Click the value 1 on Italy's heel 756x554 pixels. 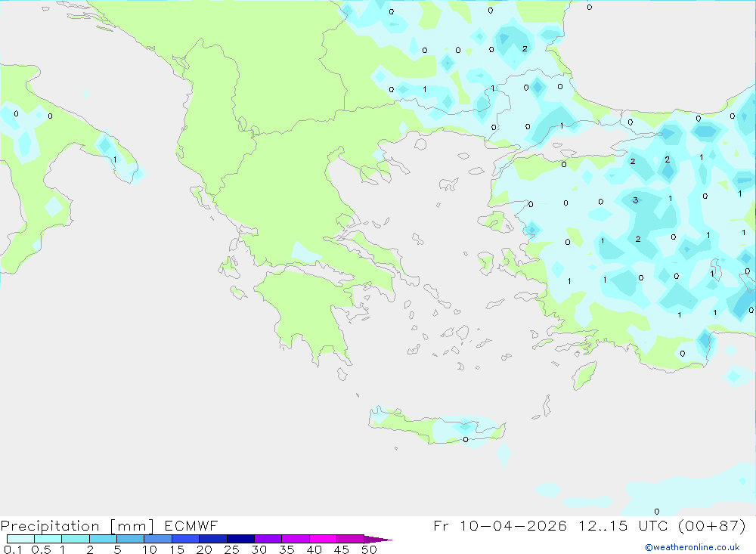[115, 159]
